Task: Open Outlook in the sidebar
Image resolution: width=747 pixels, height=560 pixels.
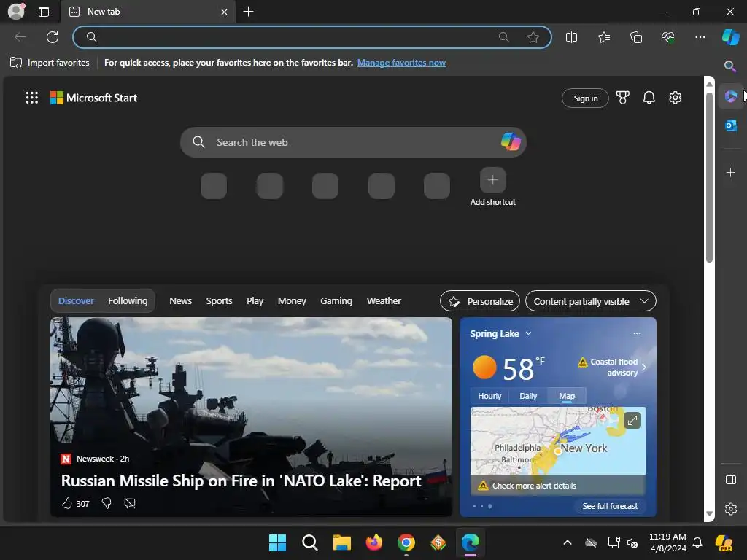Action: point(730,125)
